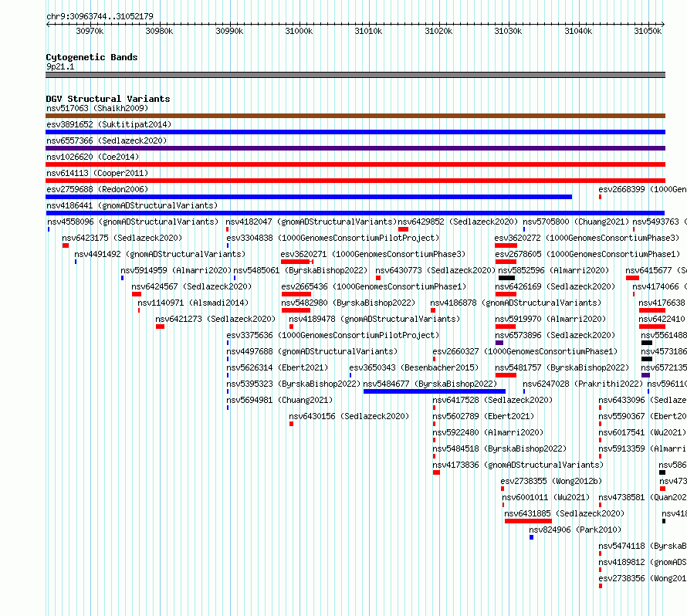
Task: Open esv3891652 (Suktitipat2014) variant label
Action: (109, 124)
